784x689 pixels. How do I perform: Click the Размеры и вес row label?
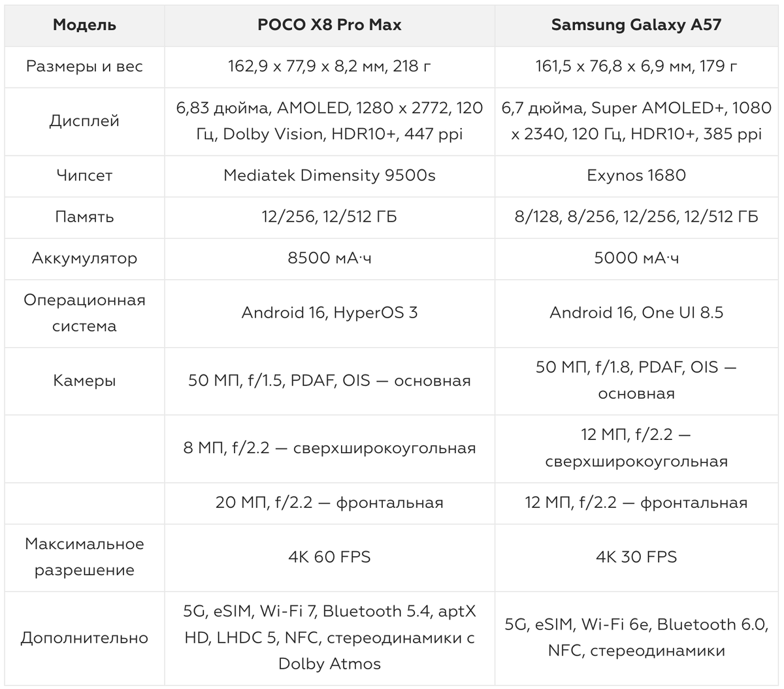point(84,67)
